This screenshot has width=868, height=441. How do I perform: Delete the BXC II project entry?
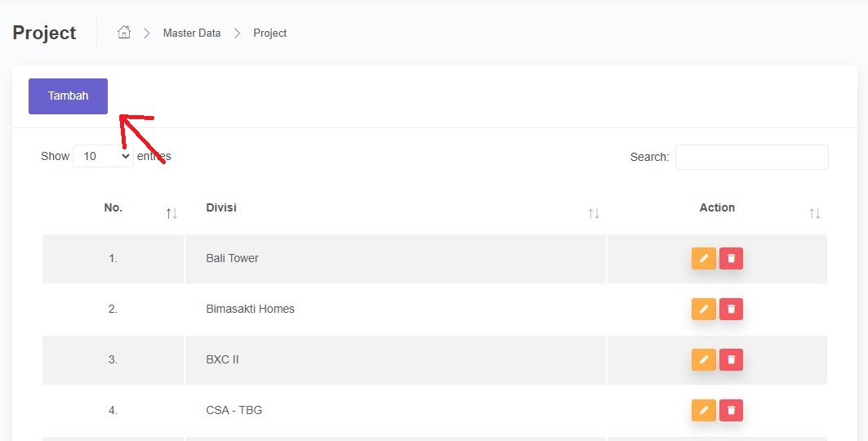click(x=731, y=360)
